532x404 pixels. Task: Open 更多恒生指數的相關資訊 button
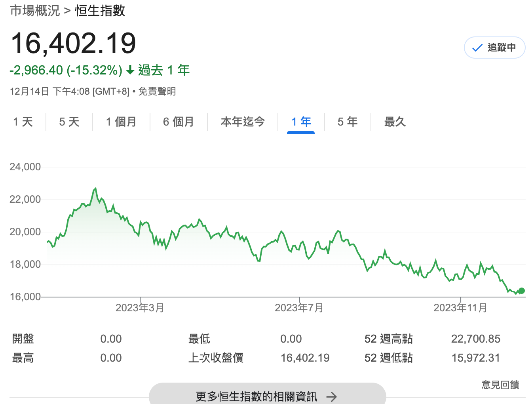(x=267, y=396)
